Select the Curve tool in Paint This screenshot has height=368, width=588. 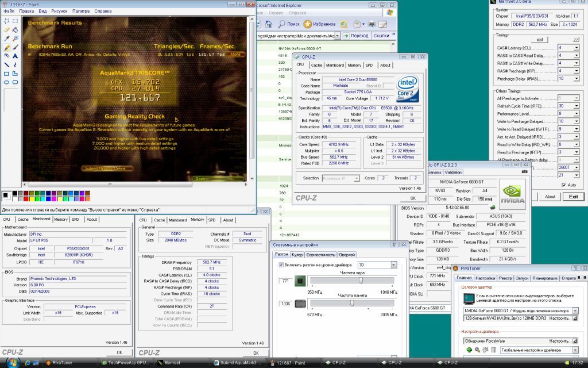[x=16, y=64]
